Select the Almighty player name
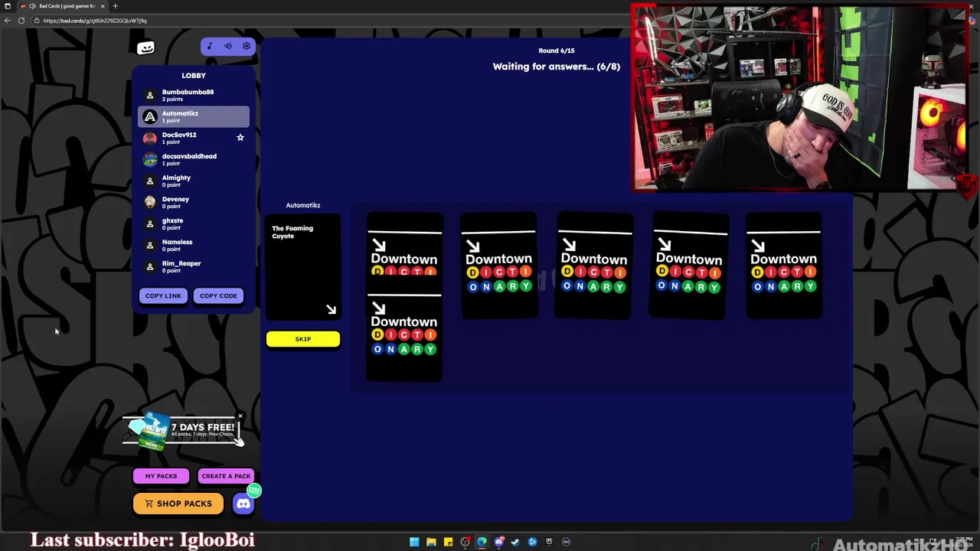The width and height of the screenshot is (980, 551). pyautogui.click(x=176, y=178)
